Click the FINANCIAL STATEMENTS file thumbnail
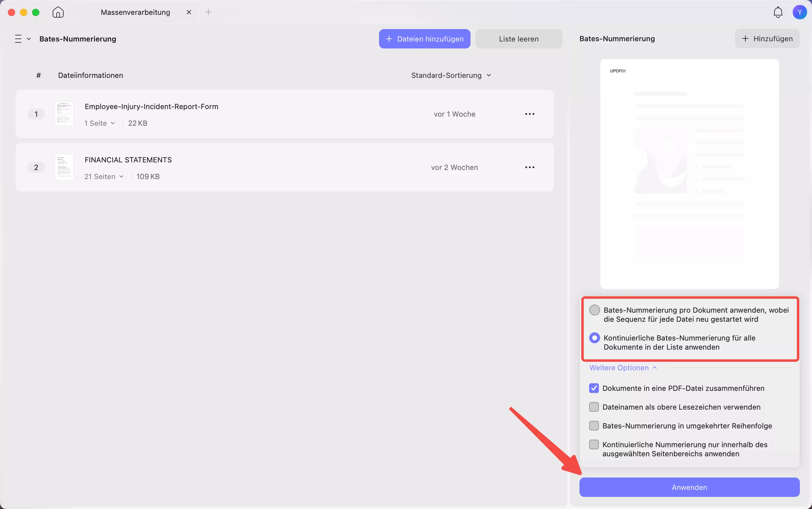This screenshot has width=812, height=509. 64,167
